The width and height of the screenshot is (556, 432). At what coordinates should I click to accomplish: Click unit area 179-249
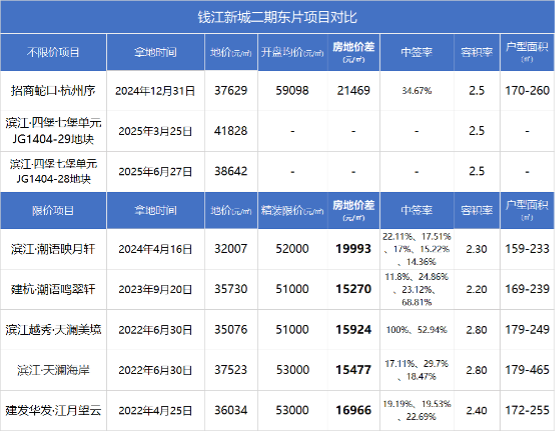[527, 329]
